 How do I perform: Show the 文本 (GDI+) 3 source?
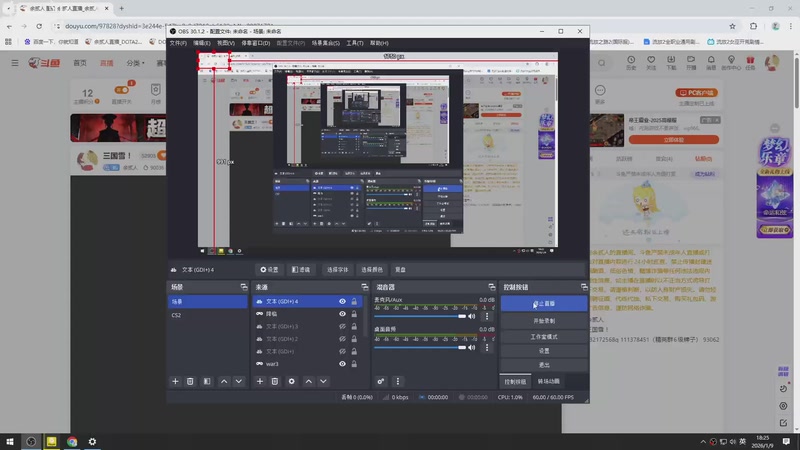click(342, 327)
